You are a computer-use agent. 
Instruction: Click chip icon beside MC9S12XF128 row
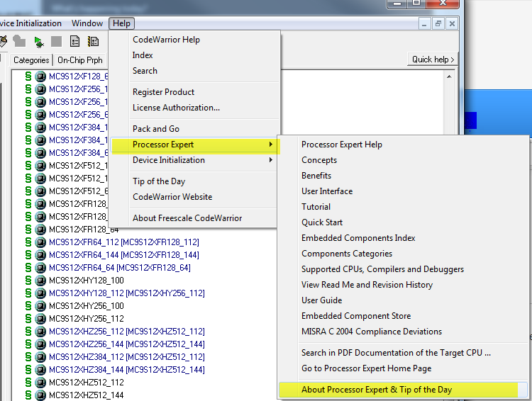(40, 77)
